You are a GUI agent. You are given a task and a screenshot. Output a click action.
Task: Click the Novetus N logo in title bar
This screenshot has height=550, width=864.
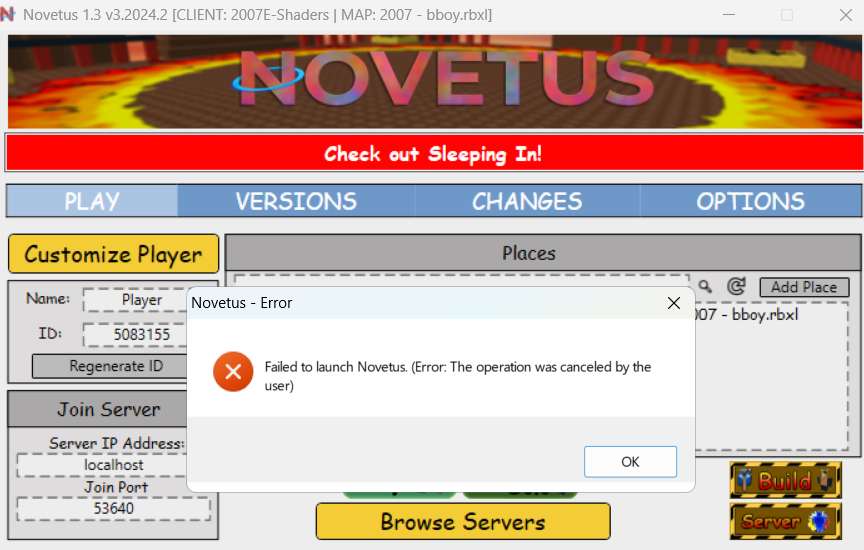7,14
